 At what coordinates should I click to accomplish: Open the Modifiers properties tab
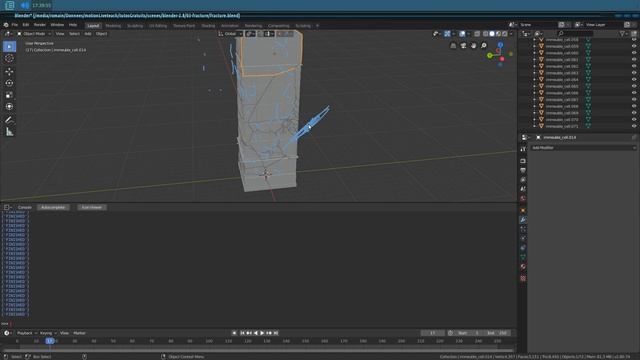tap(523, 220)
